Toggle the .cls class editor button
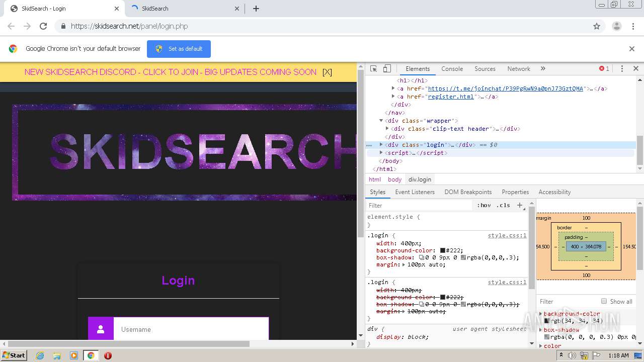The width and height of the screenshot is (644, 362). (x=503, y=205)
